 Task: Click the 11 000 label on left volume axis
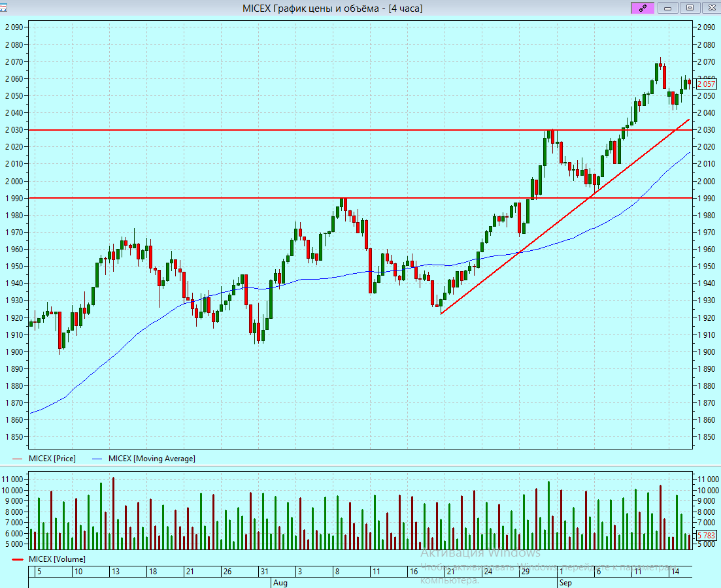12,479
